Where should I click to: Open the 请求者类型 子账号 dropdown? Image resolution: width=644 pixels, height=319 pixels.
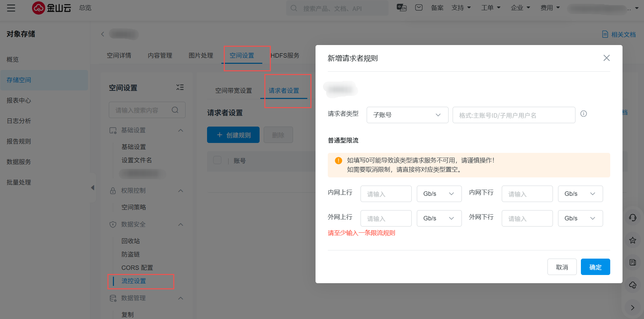click(x=407, y=115)
